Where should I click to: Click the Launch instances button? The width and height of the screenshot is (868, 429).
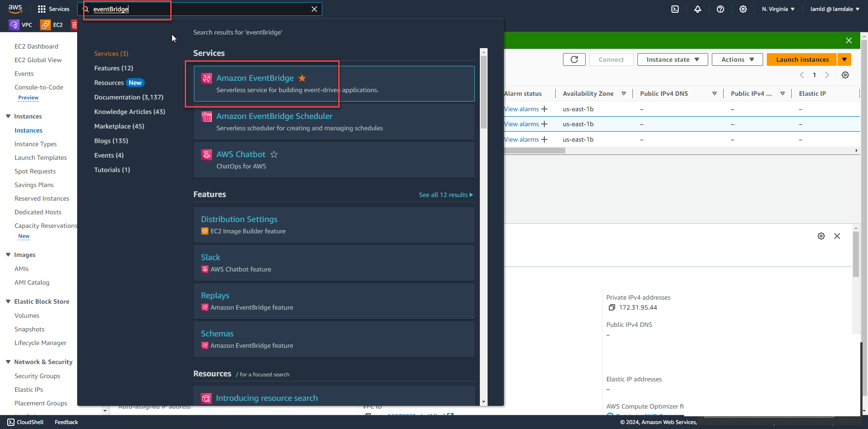click(802, 59)
